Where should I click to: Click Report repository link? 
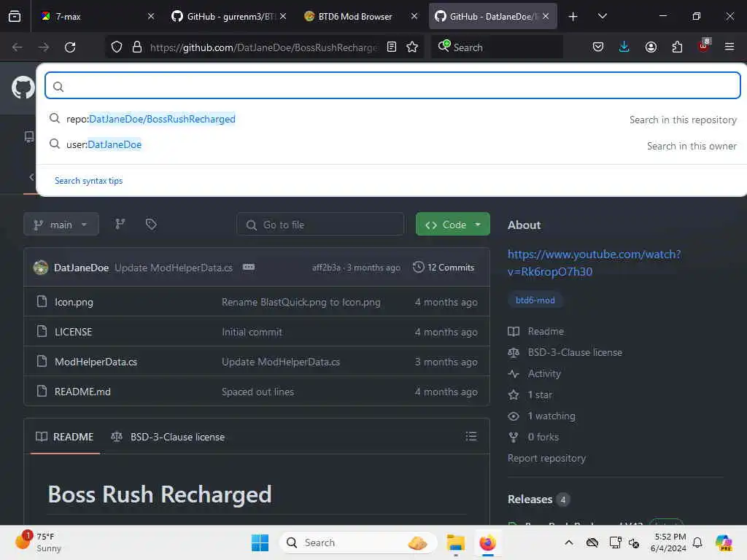[x=546, y=458]
